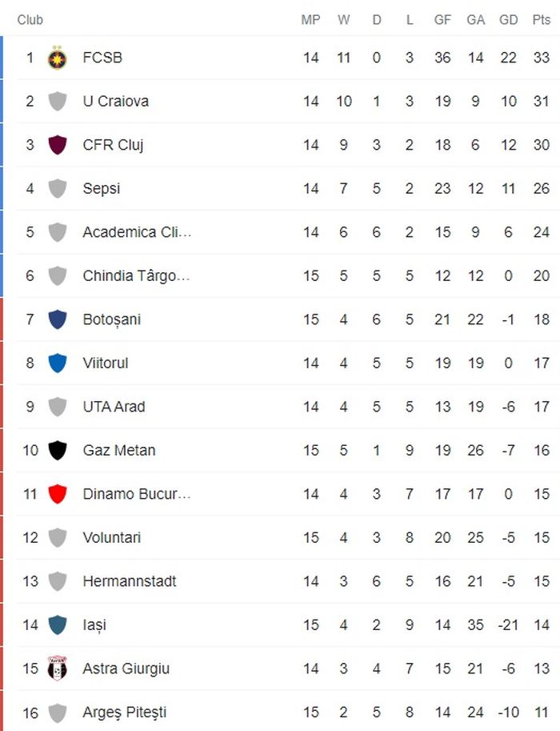
Task: Click the Astra Giurgiu club crest icon
Action: [x=57, y=669]
